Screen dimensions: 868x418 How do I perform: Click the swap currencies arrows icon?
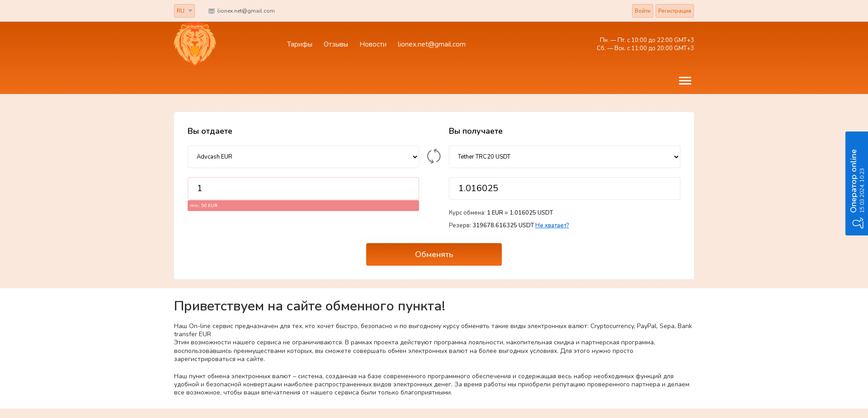click(x=434, y=156)
